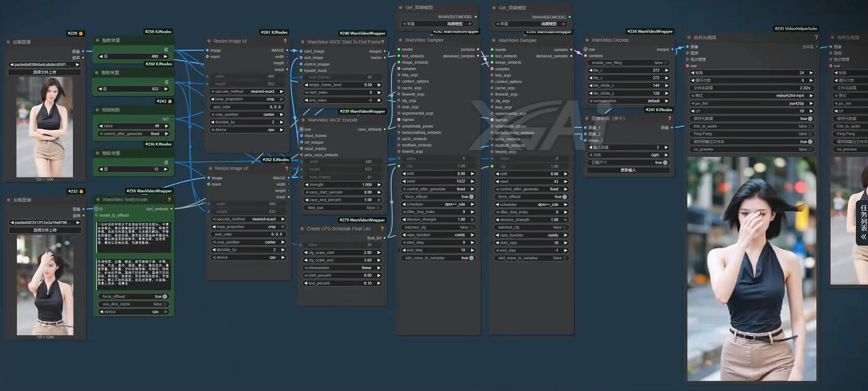Open 方向 right dropdown in 图像联结 node
The width and height of the screenshot is (868, 391).
[628, 155]
